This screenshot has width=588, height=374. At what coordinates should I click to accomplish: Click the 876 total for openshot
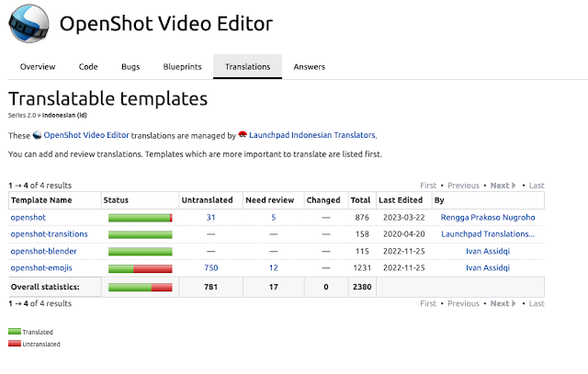click(362, 218)
